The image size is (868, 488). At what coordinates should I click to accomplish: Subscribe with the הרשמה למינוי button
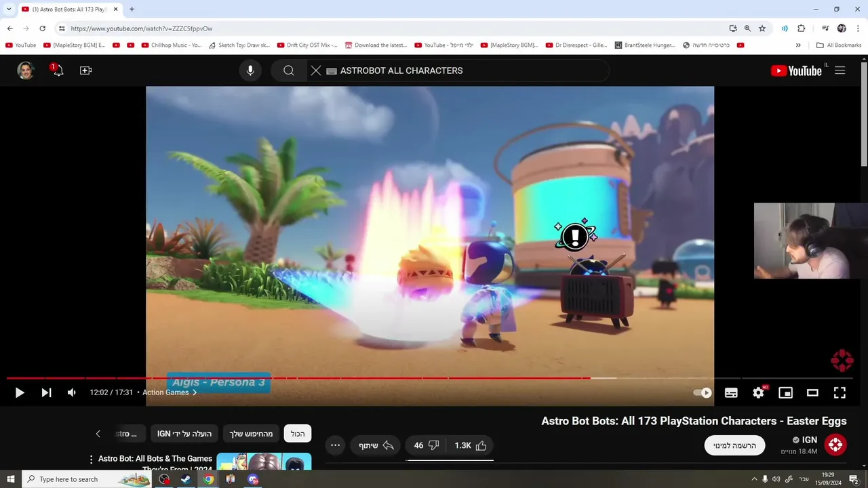point(734,445)
